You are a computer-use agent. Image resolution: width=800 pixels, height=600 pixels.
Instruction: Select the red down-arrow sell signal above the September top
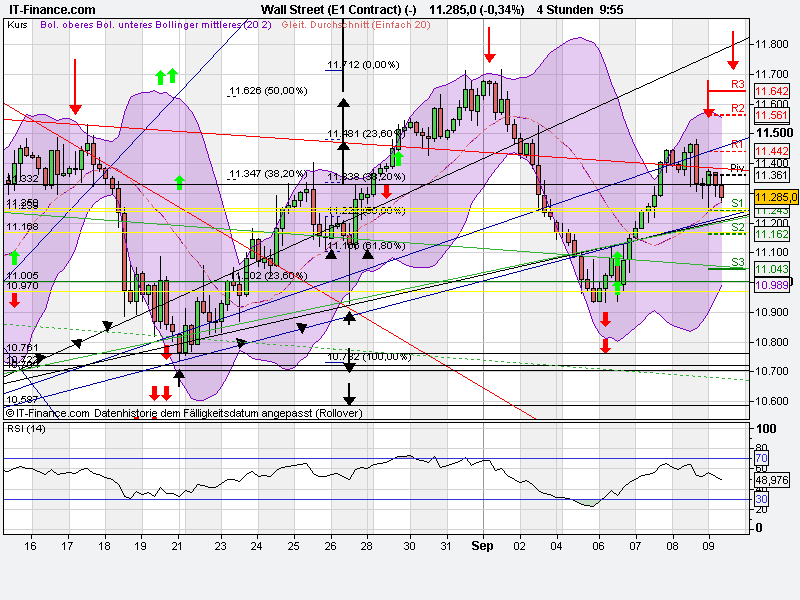point(488,45)
